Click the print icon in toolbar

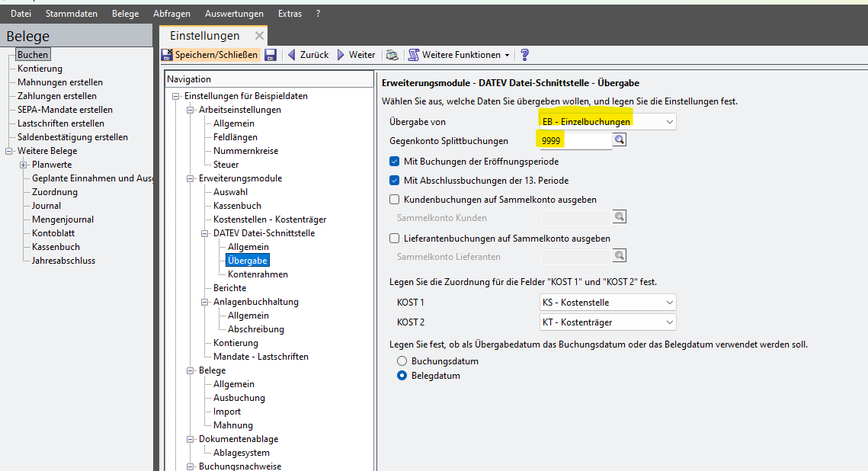pyautogui.click(x=392, y=55)
